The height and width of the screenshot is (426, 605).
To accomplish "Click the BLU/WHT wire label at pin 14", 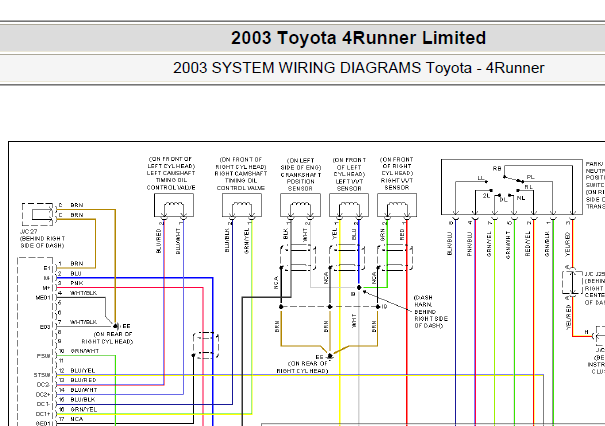I will click(x=84, y=390).
